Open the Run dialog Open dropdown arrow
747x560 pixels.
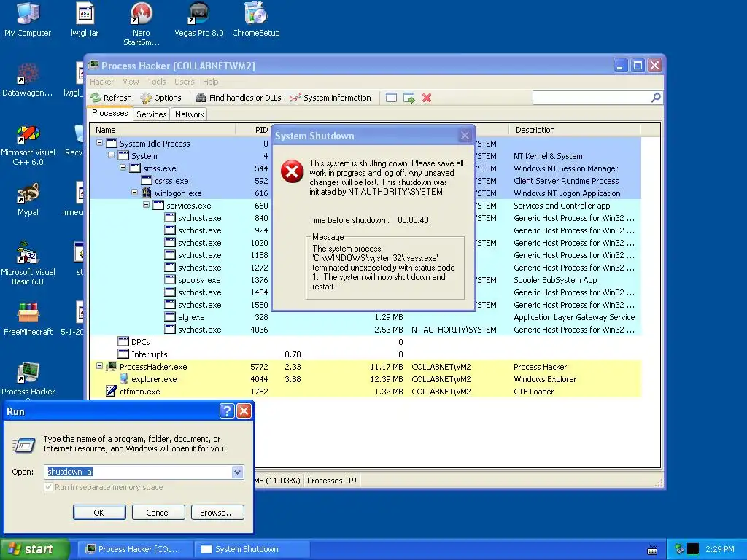pyautogui.click(x=237, y=472)
